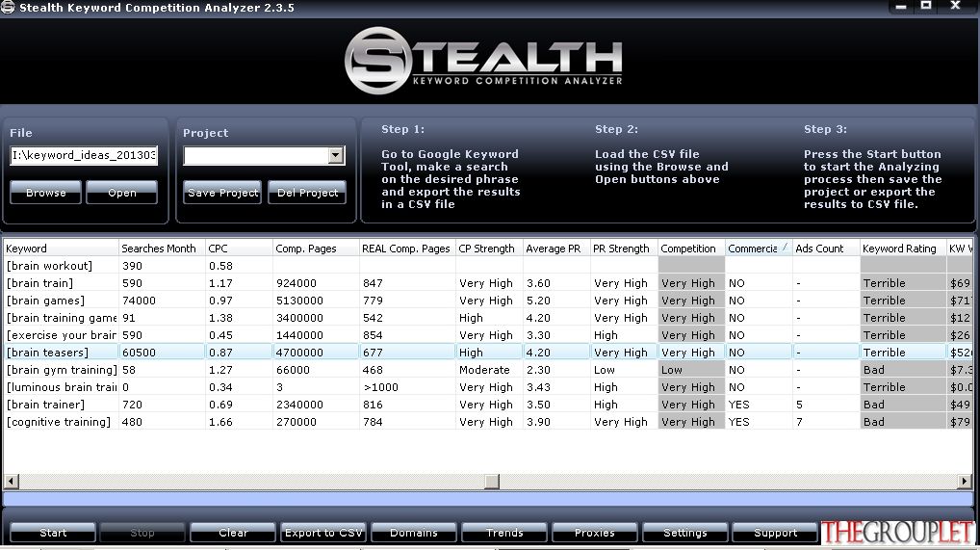Screen dimensions: 980x550
Task: Click the Low Competition cell
Action: (691, 370)
